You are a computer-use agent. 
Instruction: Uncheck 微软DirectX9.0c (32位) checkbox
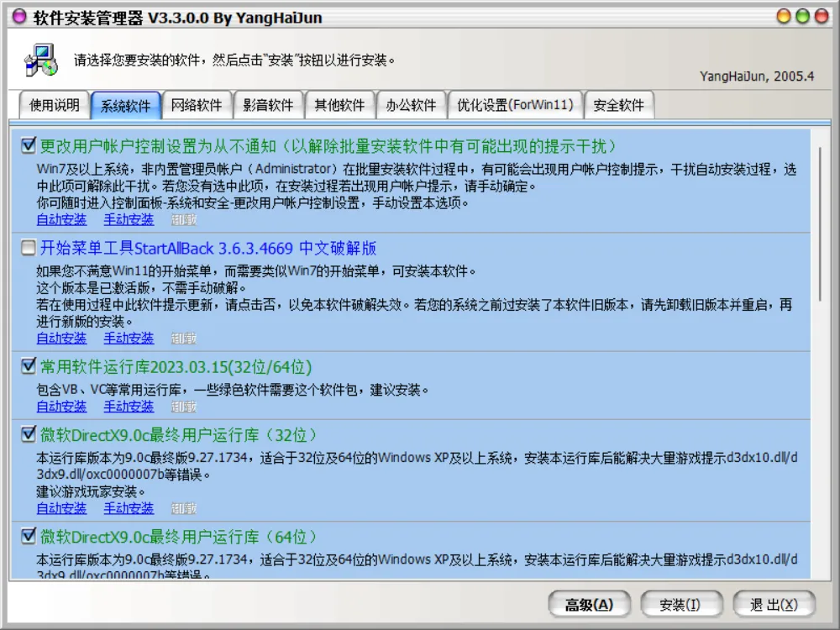29,434
